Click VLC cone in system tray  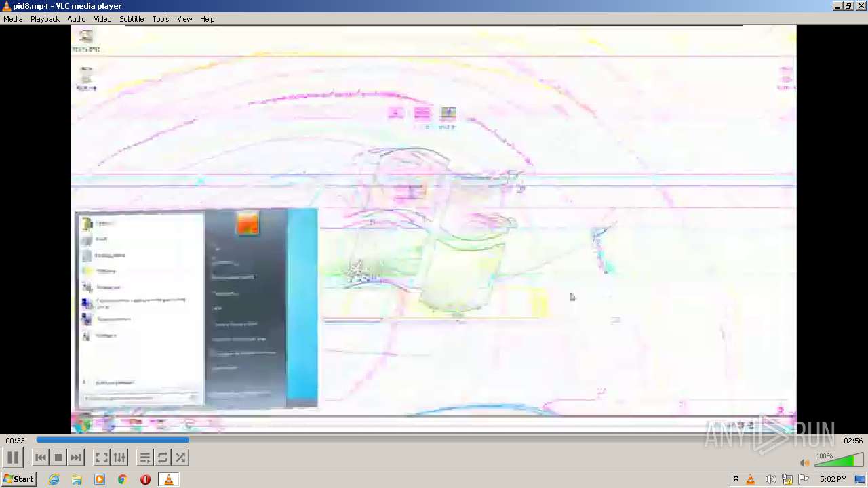pyautogui.click(x=751, y=479)
